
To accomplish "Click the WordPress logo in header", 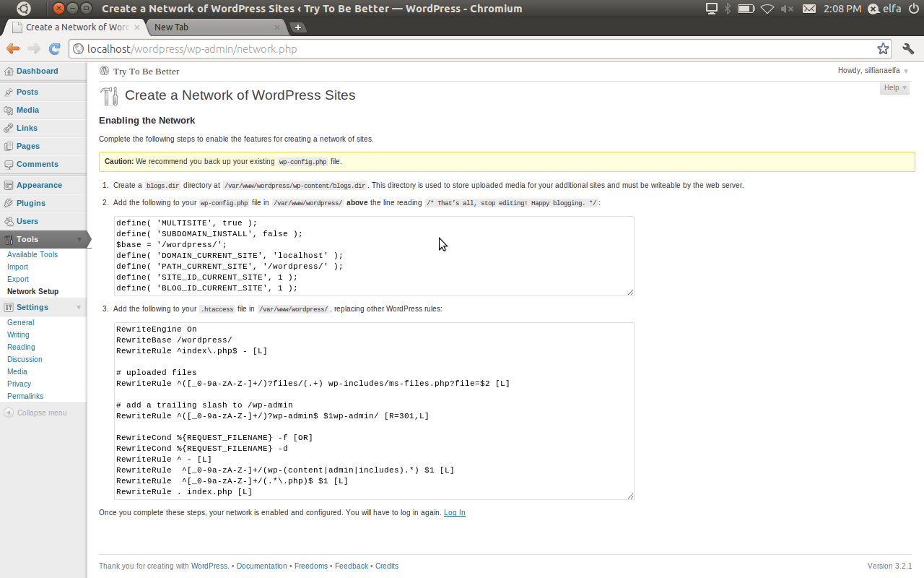I will point(105,71).
